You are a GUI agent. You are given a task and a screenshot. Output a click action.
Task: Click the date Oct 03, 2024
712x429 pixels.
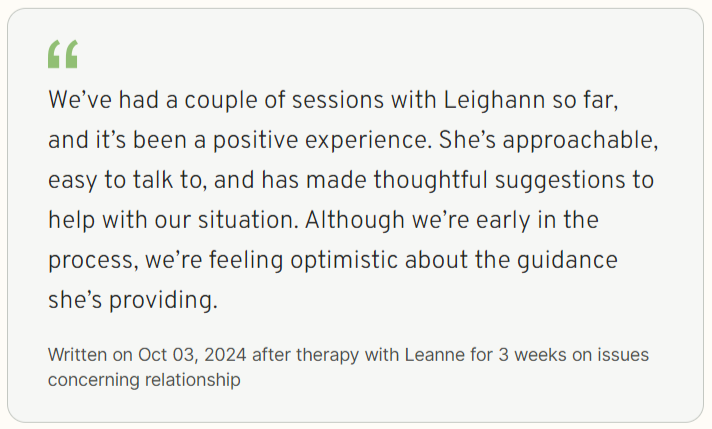point(192,355)
